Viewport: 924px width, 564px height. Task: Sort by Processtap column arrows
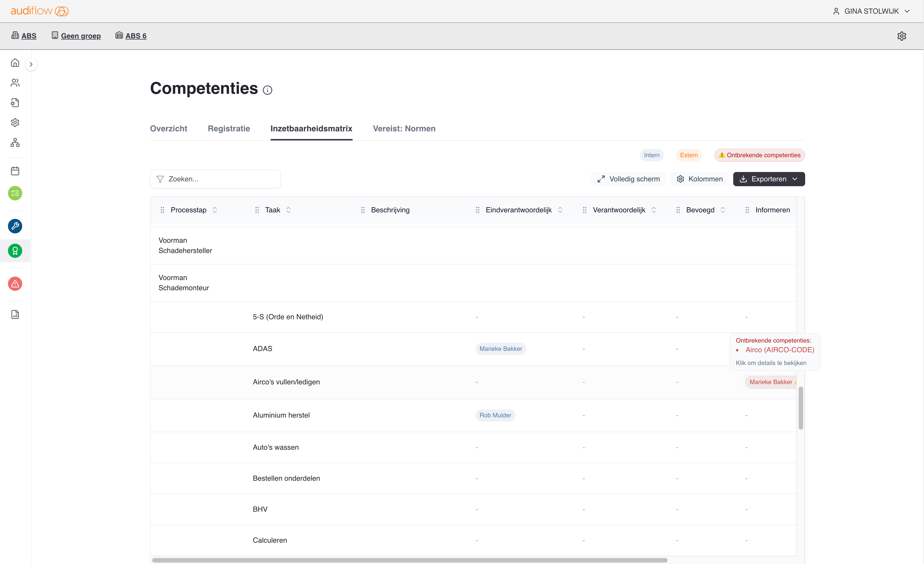click(214, 210)
